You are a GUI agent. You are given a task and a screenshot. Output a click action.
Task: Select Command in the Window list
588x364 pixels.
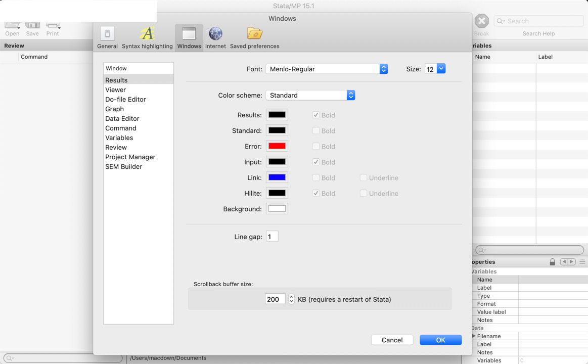(139, 128)
